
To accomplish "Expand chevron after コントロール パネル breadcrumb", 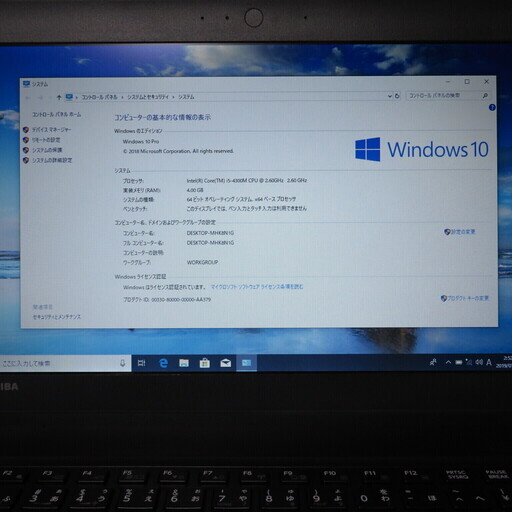I will [122, 97].
